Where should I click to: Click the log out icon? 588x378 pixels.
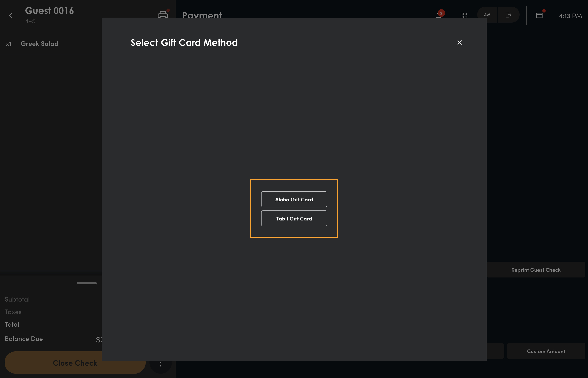tap(509, 15)
